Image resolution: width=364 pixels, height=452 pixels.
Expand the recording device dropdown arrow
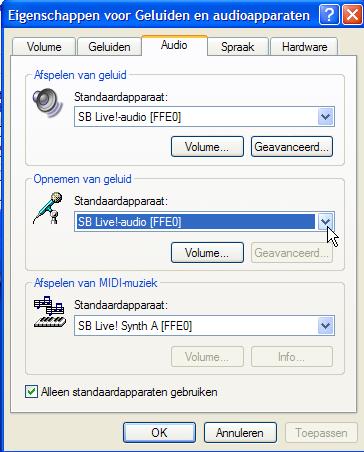(325, 221)
